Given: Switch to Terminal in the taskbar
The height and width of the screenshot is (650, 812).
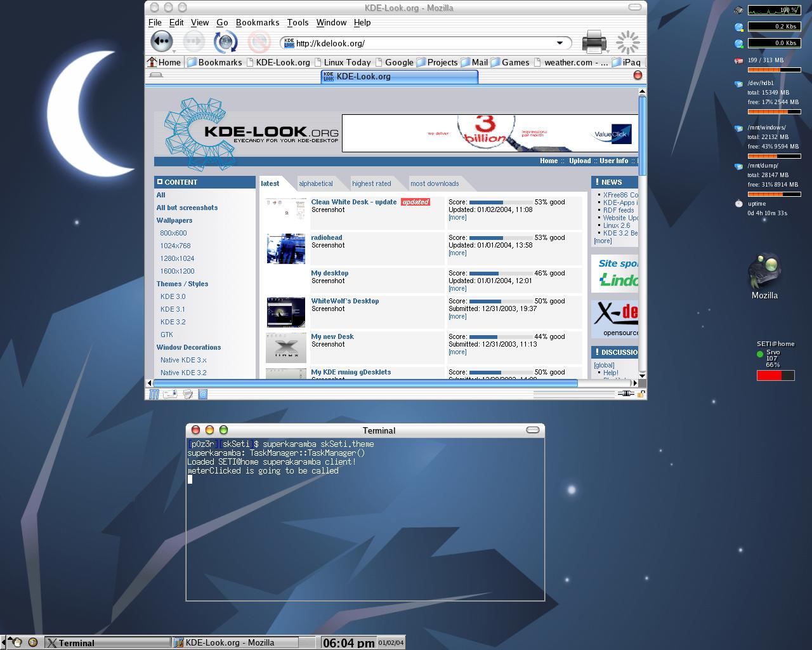Looking at the screenshot, I should point(108,642).
